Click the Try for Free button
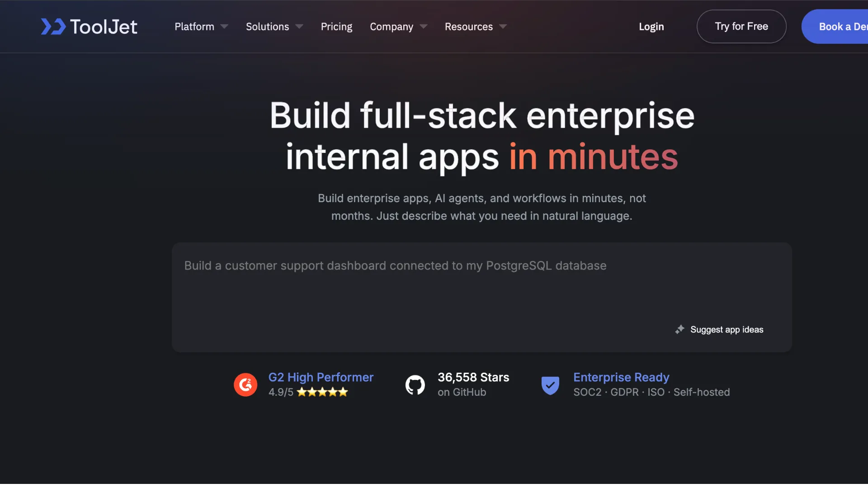 (741, 27)
